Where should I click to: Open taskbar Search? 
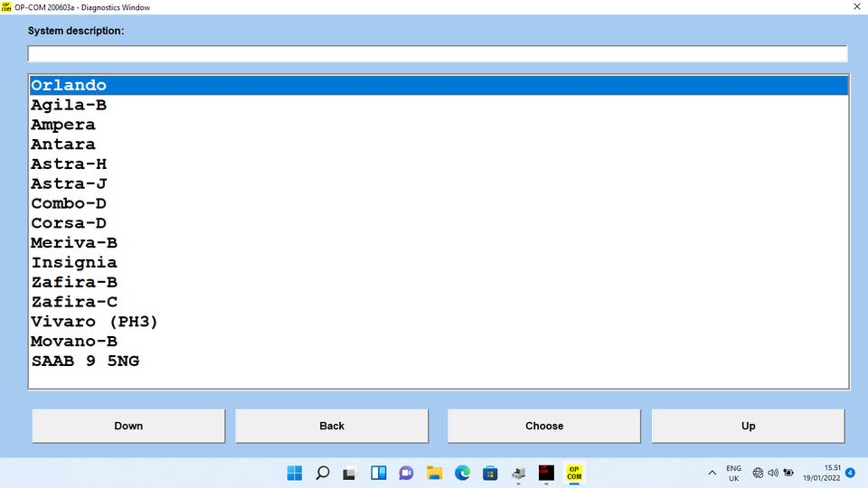323,473
